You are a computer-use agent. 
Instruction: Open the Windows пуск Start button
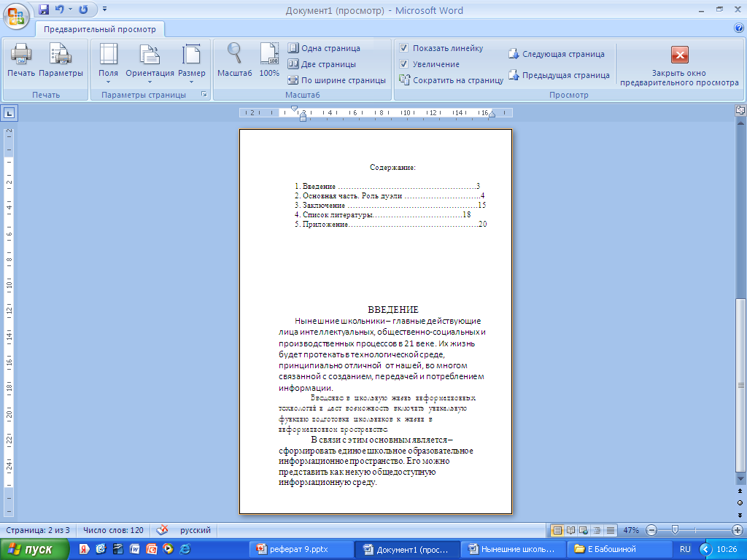35,549
